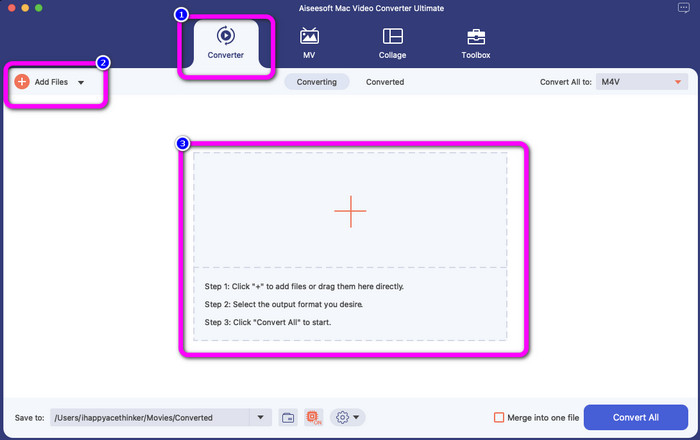
Task: Open the settings gear icon
Action: point(342,418)
